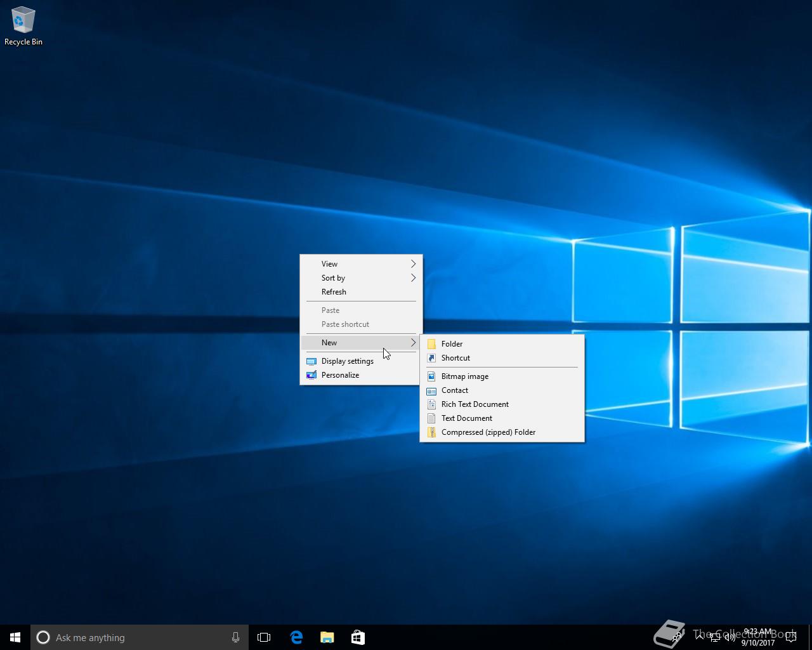Click the volume speaker tray icon
The width and height of the screenshot is (812, 650).
(730, 637)
